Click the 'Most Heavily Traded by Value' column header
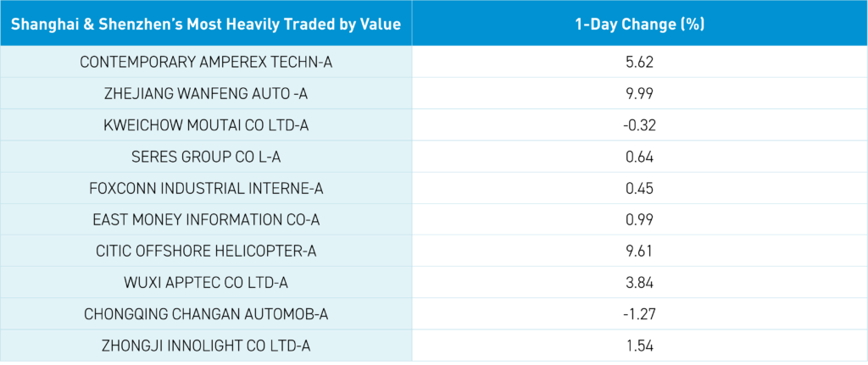The image size is (868, 365). [x=206, y=24]
